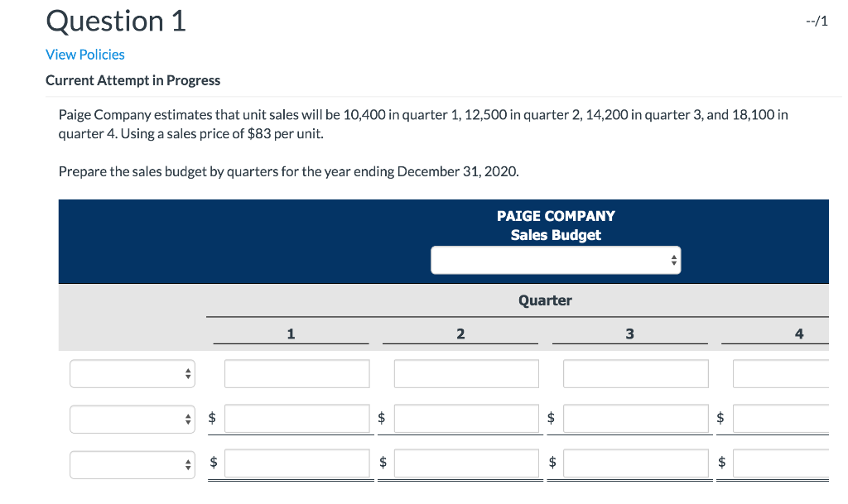The width and height of the screenshot is (848, 504).
Task: Select the Quarter 1 input on the first row
Action: pos(296,373)
